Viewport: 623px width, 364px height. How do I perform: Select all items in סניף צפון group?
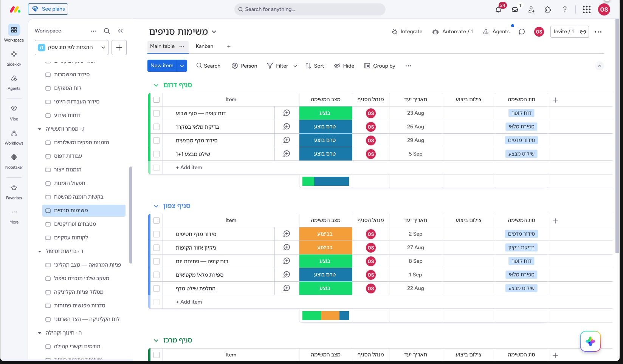coord(157,221)
